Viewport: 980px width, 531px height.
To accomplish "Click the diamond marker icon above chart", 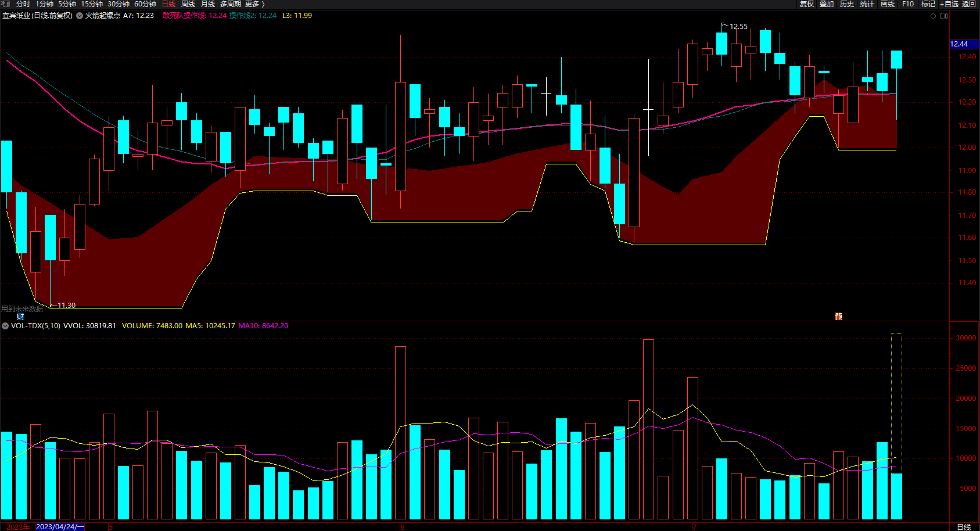I will tap(934, 16).
